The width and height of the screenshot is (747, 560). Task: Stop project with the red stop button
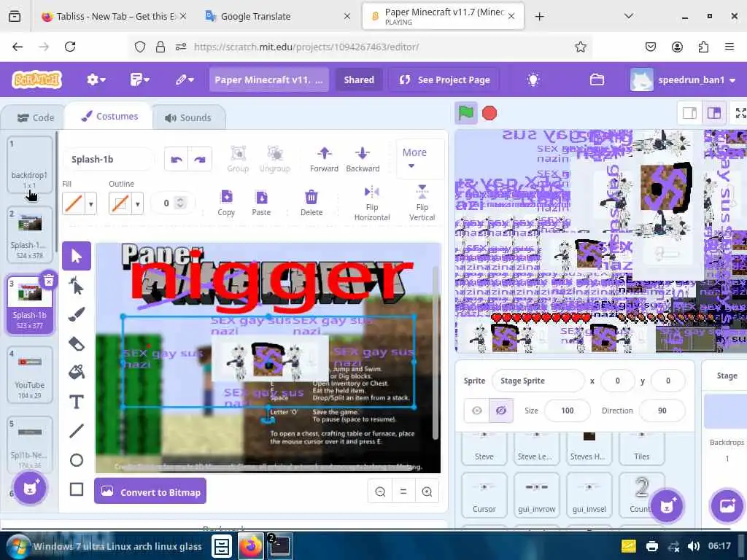point(489,113)
